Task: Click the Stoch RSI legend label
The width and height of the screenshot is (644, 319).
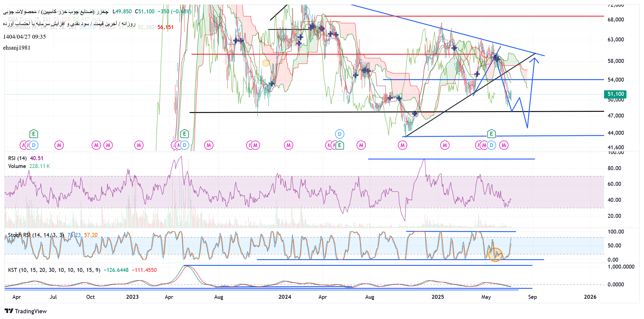Action: point(36,235)
